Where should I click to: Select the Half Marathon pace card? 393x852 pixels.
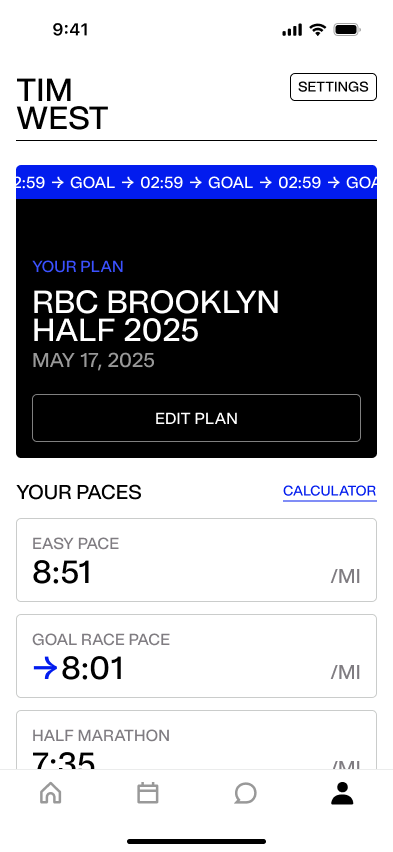[x=196, y=740]
